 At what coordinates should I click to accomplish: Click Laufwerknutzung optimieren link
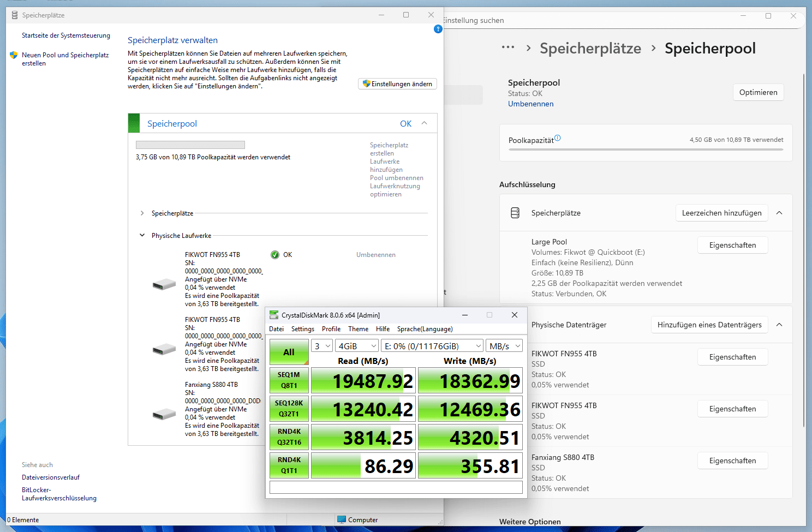(x=395, y=190)
